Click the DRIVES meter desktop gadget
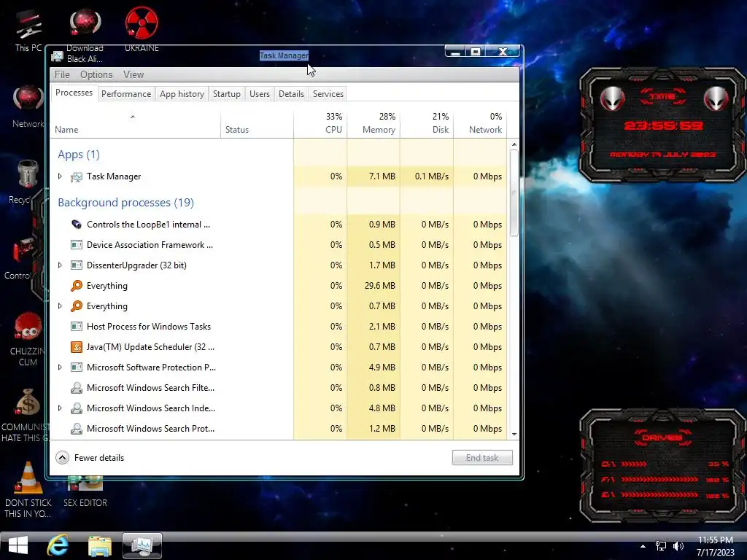 pos(662,466)
